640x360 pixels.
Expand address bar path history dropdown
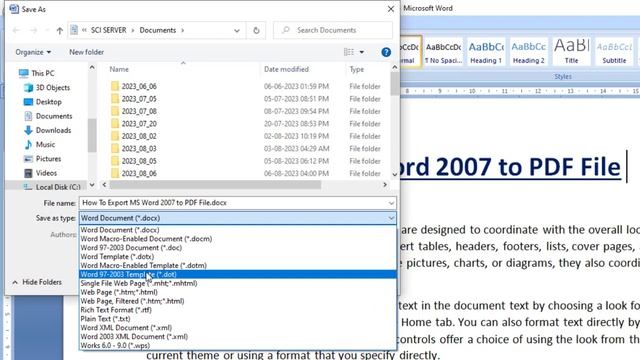click(x=237, y=30)
